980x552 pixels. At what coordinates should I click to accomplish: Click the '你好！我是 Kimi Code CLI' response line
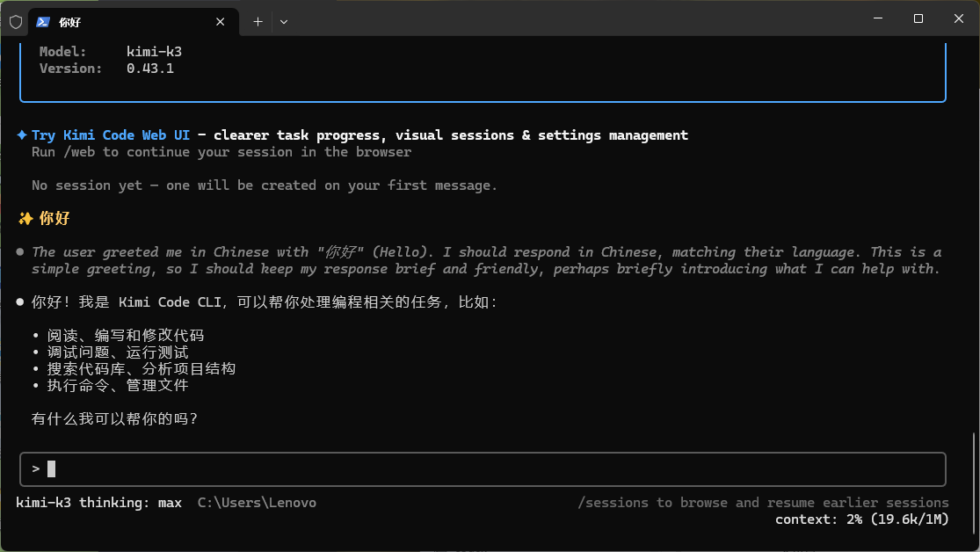coord(265,302)
